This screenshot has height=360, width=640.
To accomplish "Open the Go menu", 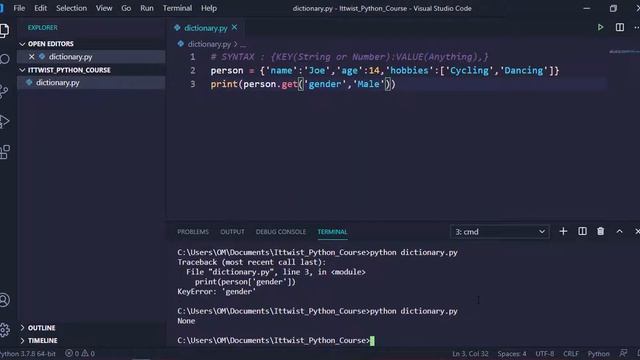I will tap(126, 8).
